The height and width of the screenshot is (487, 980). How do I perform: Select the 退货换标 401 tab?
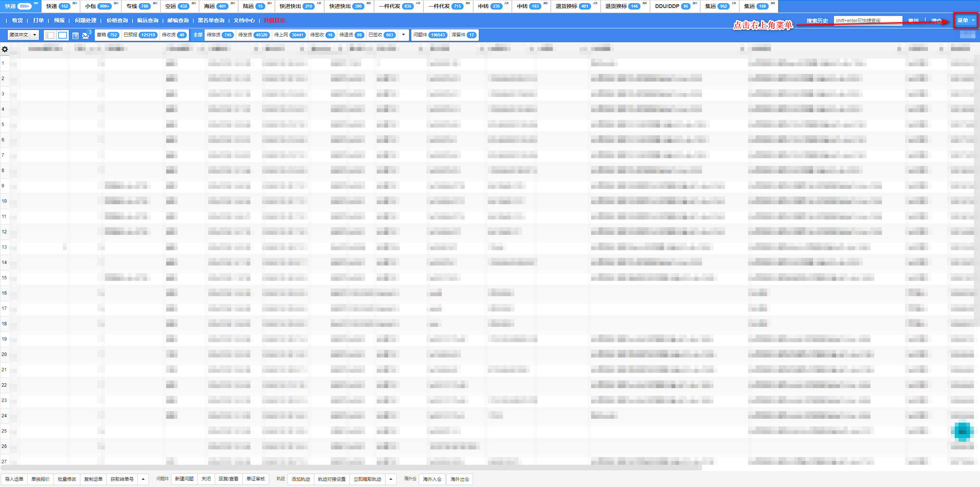click(x=575, y=6)
